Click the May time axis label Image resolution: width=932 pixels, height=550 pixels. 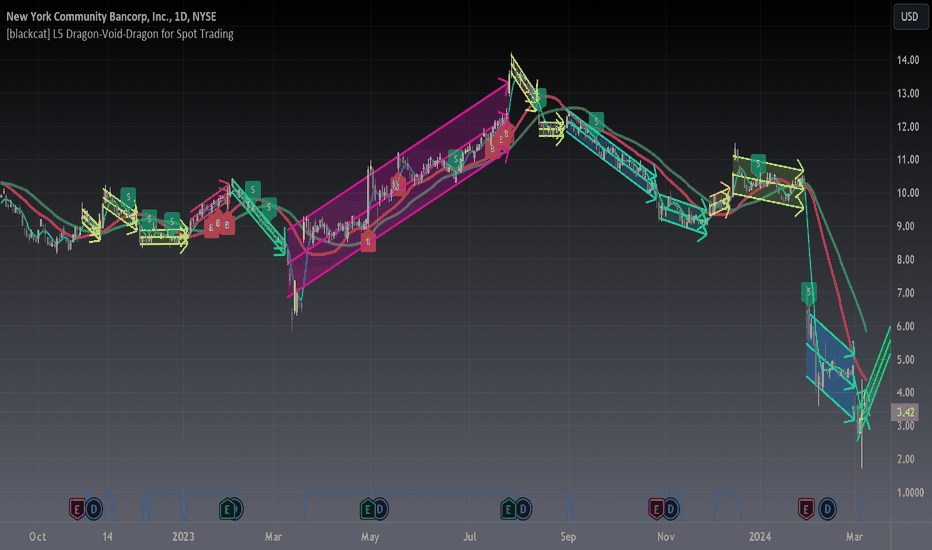click(370, 537)
